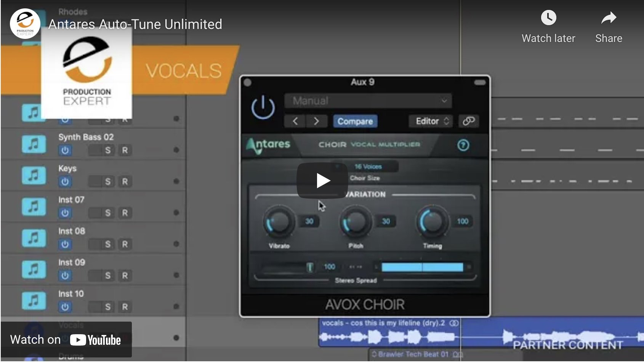Toggle power on Keys track
The width and height of the screenshot is (644, 362).
coord(65,181)
